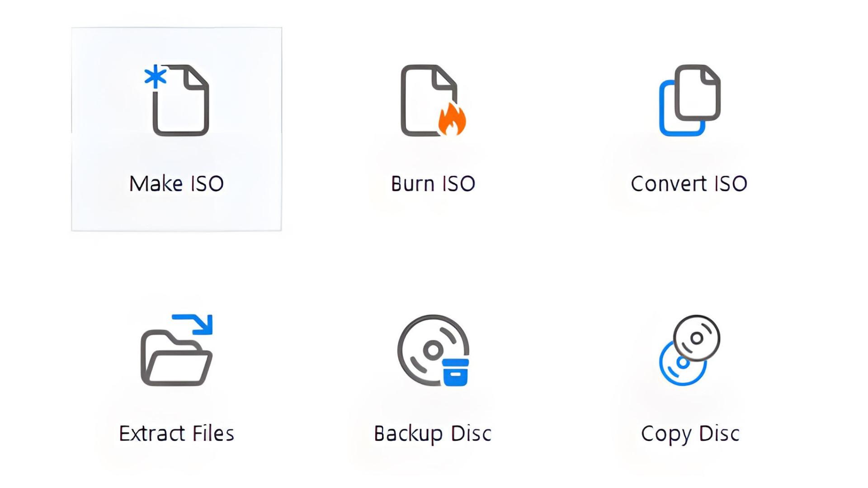This screenshot has height=488, width=868.
Task: Click the Burn ISO flame icon
Action: tap(434, 100)
